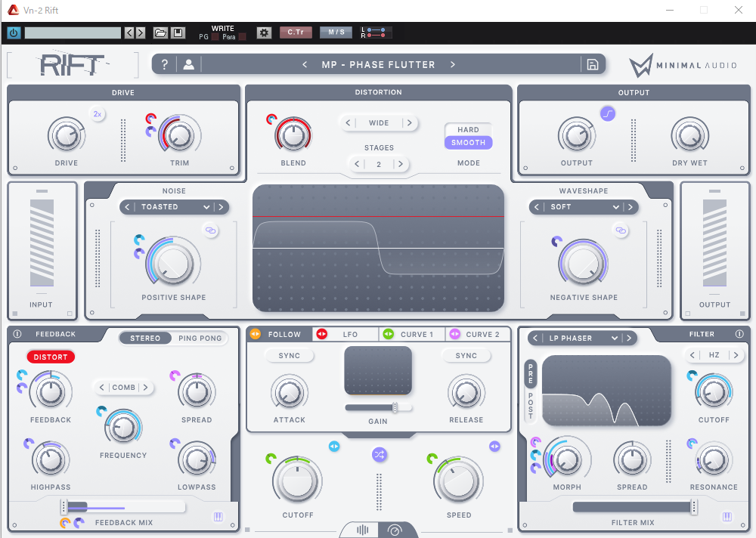
Task: Click the FEEDBACK MIX slider handle
Action: coord(64,507)
